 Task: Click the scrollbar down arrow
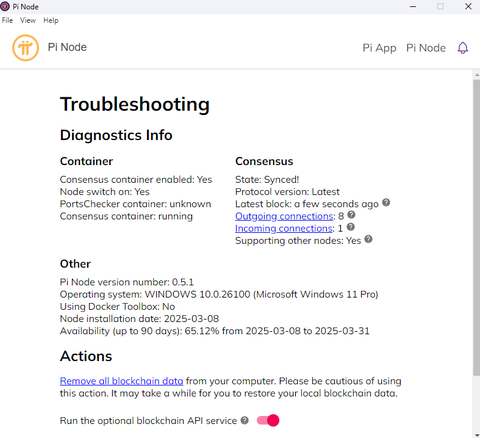pyautogui.click(x=476, y=435)
